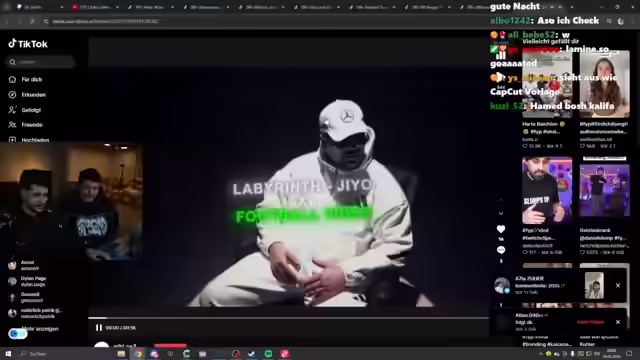Toggle the blue switch at sidebar bottom

coord(18,334)
